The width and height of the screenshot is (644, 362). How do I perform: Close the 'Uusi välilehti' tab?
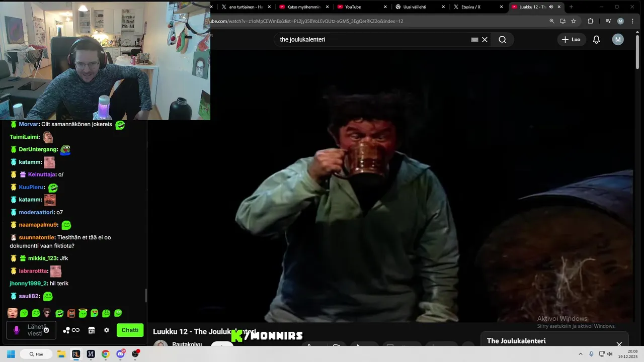[x=443, y=7]
